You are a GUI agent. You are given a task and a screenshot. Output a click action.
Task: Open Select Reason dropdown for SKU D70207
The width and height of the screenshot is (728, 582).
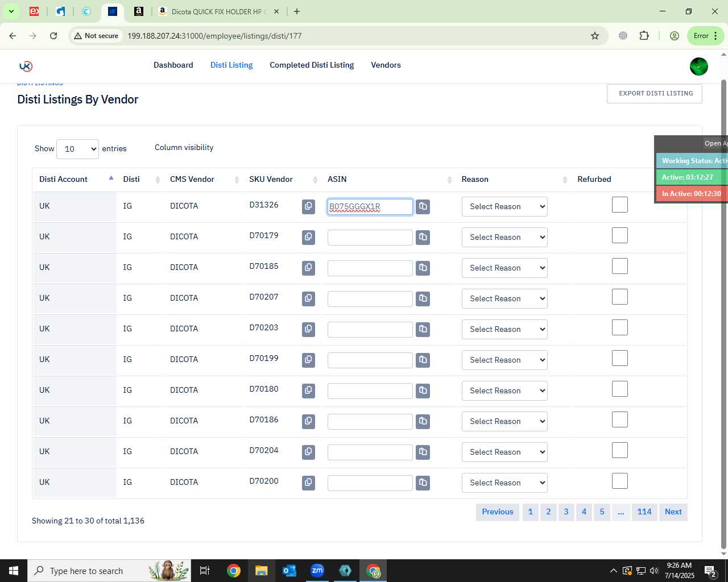click(x=504, y=298)
